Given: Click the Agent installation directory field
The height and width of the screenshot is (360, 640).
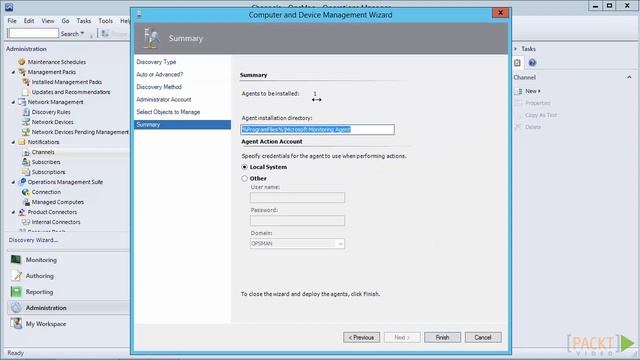Looking at the screenshot, I should pyautogui.click(x=318, y=130).
